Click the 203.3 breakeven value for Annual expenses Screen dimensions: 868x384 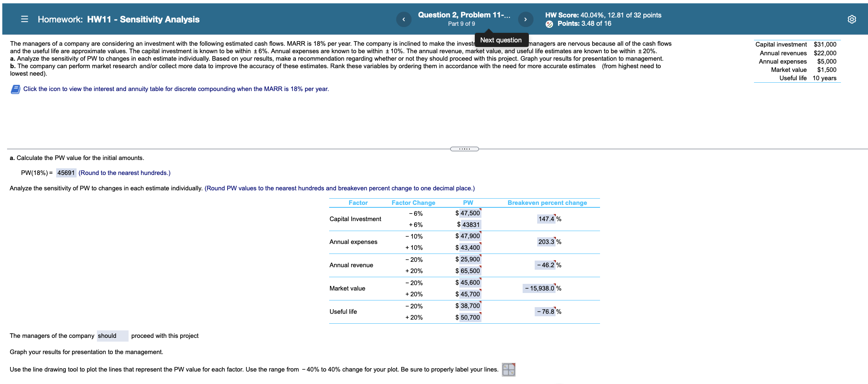coord(546,241)
